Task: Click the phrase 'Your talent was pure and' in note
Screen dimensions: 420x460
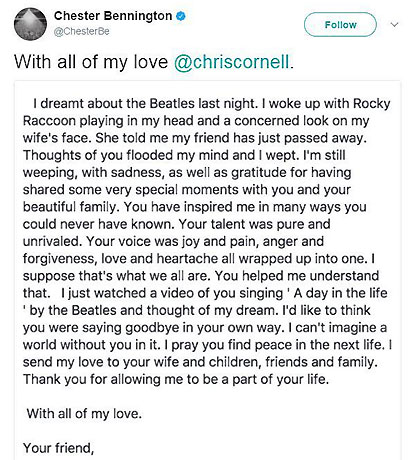Action: (255, 224)
